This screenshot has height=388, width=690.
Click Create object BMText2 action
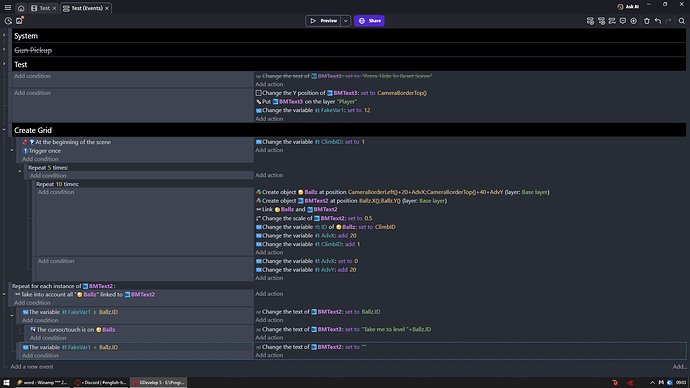click(x=351, y=201)
